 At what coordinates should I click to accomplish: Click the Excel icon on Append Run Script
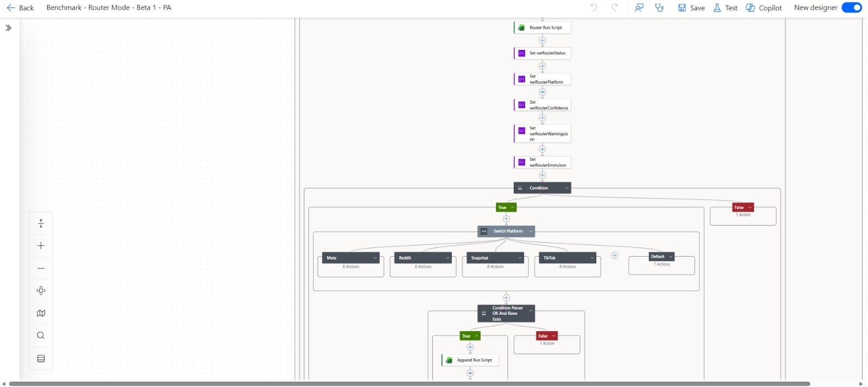[x=449, y=360]
